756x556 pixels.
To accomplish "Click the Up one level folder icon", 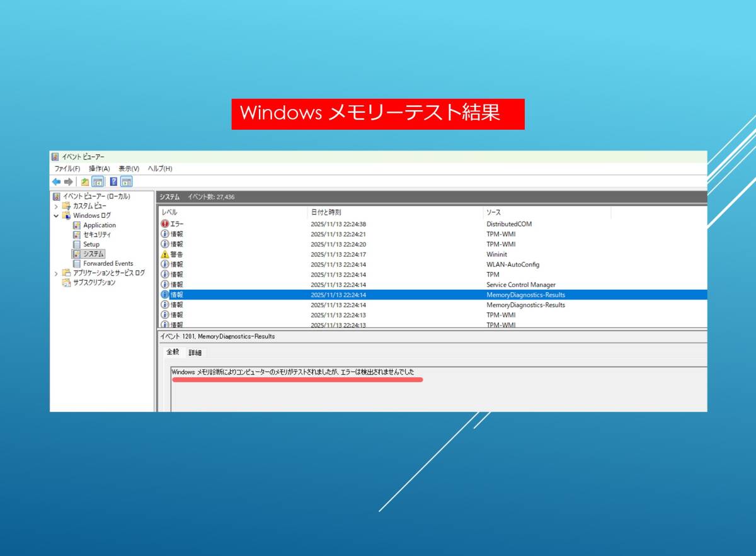I will [84, 182].
